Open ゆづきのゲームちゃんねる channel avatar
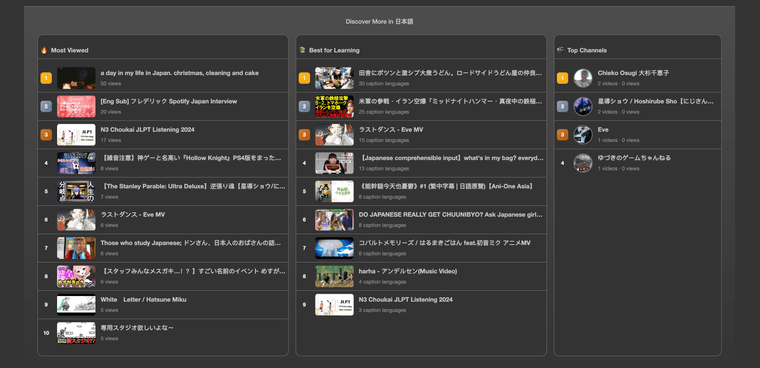 tap(583, 163)
